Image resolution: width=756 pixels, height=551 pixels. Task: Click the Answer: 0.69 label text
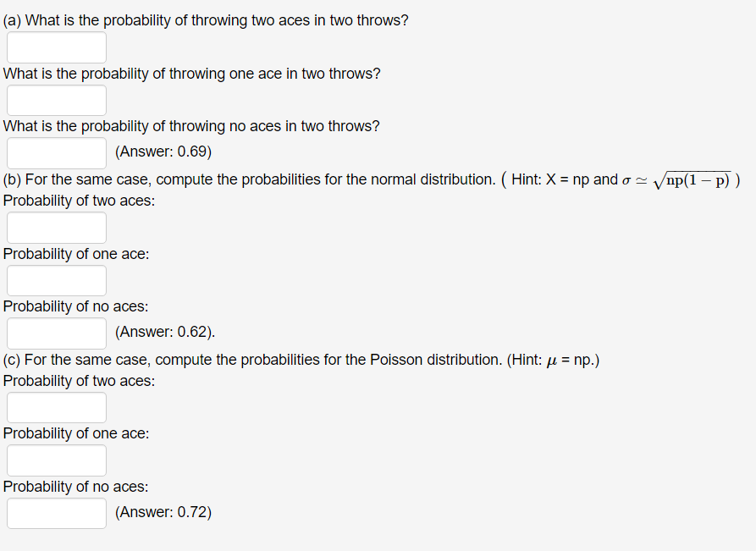click(x=163, y=152)
